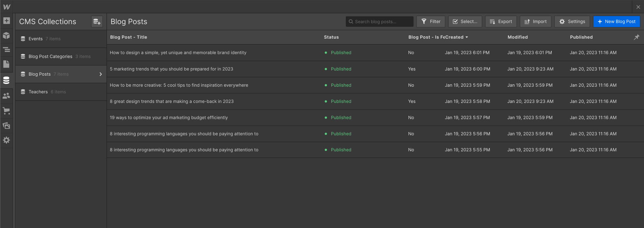Open the Is FcCreated column dropdown

click(467, 37)
